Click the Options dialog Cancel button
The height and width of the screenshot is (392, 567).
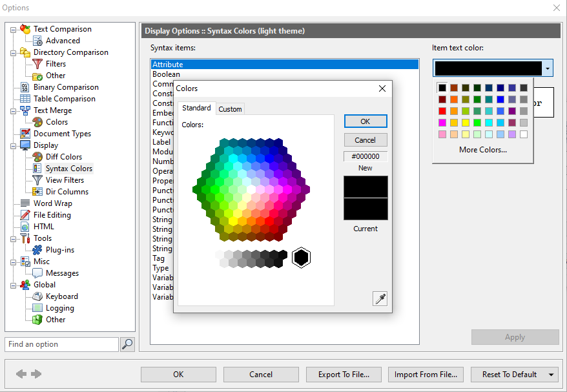261,375
